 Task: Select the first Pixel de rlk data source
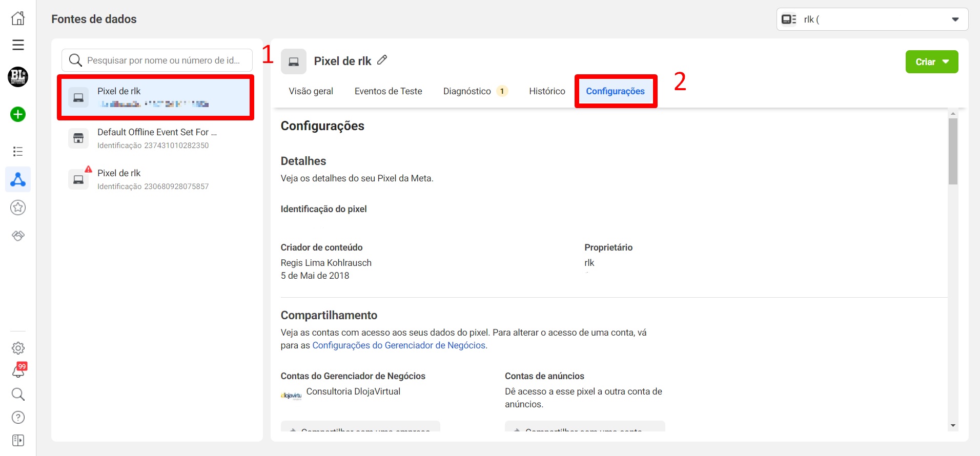coord(156,97)
